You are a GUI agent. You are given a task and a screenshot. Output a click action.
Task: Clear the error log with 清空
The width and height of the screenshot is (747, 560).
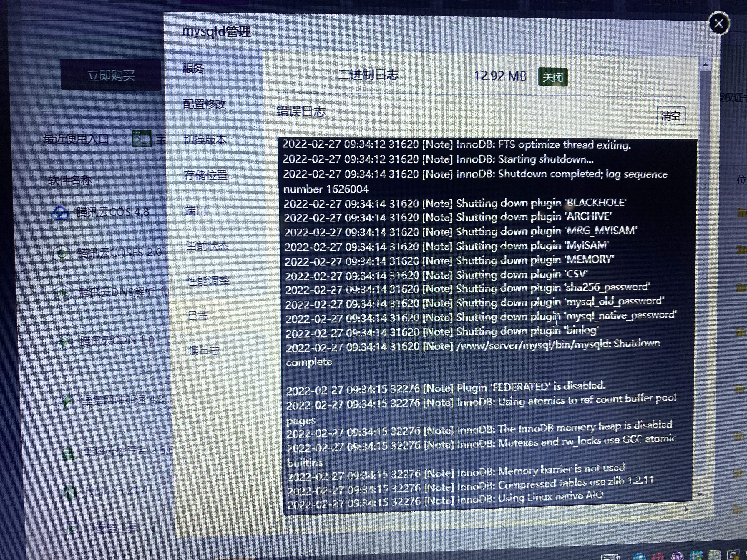pos(671,116)
